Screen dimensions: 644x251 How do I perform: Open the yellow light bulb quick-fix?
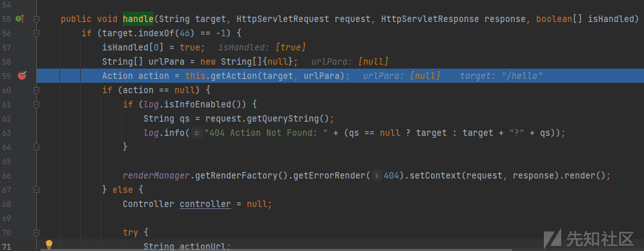pyautogui.click(x=49, y=245)
